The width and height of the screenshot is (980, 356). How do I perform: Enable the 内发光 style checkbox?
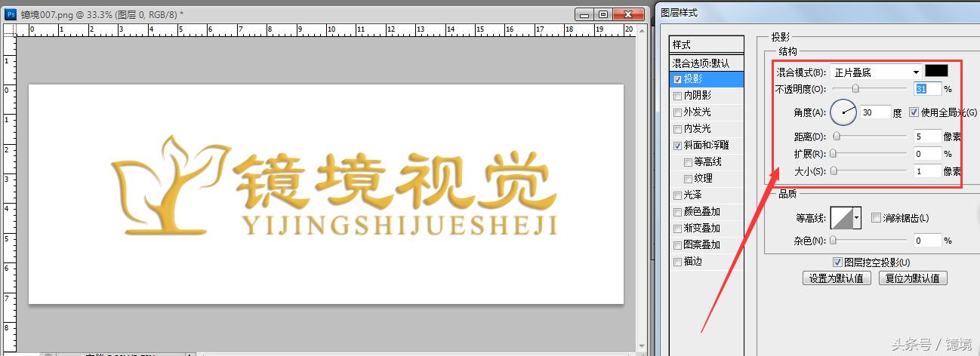(678, 129)
